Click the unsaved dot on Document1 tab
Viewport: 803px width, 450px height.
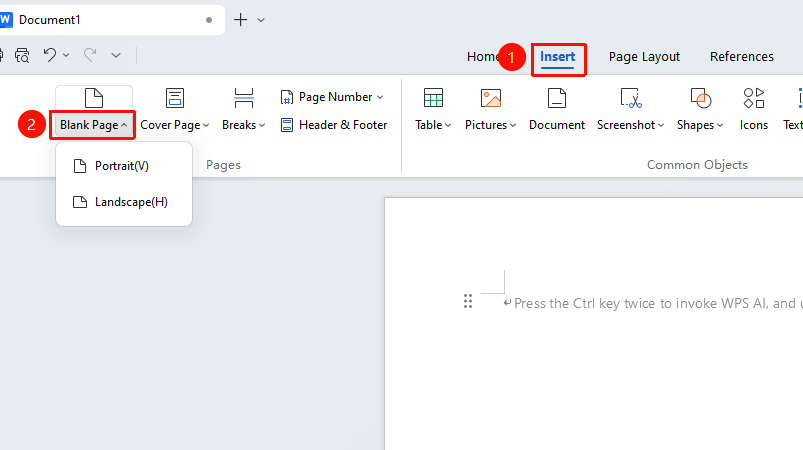pos(209,20)
